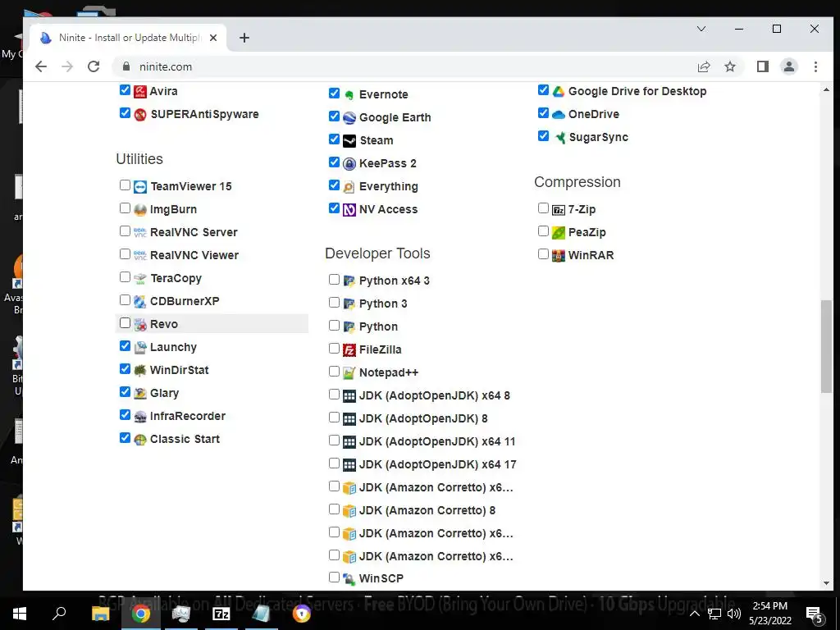Open Chrome tab search dropdown arrow
This screenshot has width=840, height=630.
tap(701, 29)
